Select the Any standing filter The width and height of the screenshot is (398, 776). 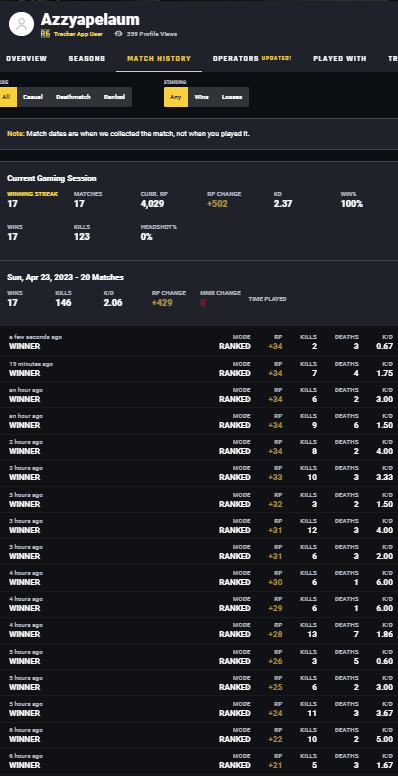pyautogui.click(x=176, y=97)
